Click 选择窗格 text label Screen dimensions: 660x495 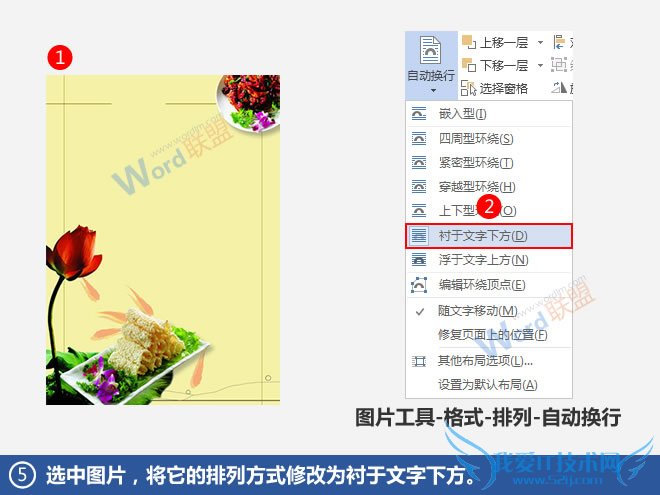(x=503, y=88)
